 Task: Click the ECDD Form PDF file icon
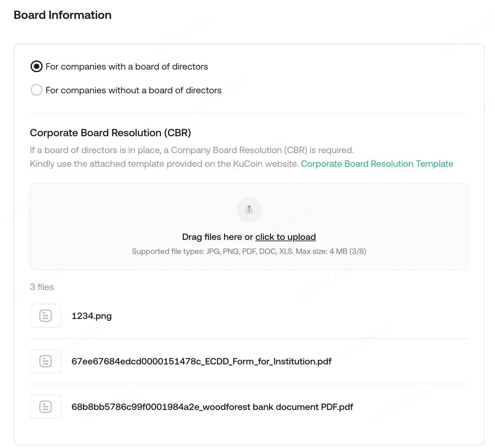point(46,361)
